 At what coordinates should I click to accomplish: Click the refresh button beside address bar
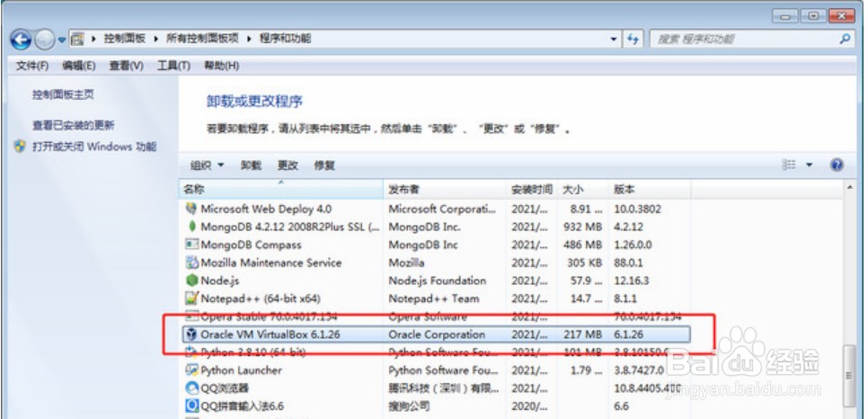click(633, 40)
